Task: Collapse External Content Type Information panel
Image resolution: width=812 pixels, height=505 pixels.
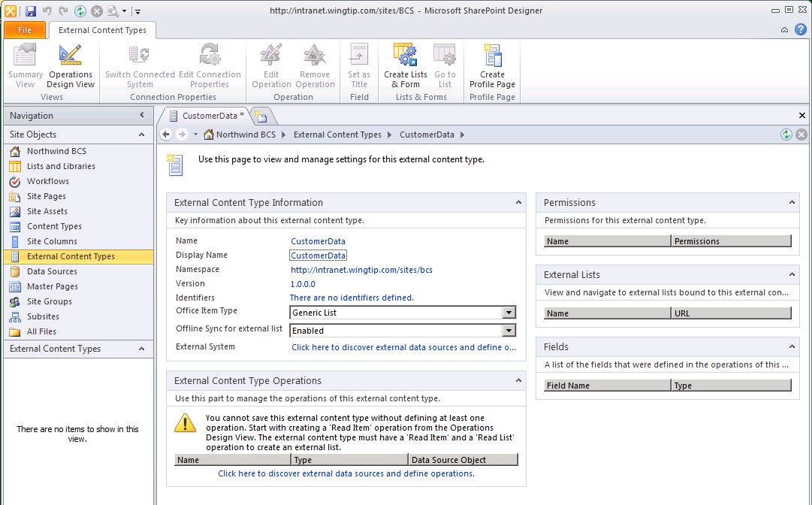Action: tap(518, 202)
